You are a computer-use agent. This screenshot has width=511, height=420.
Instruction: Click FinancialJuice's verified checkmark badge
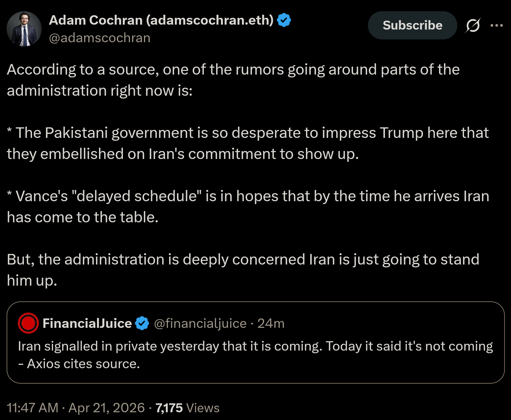click(x=142, y=323)
